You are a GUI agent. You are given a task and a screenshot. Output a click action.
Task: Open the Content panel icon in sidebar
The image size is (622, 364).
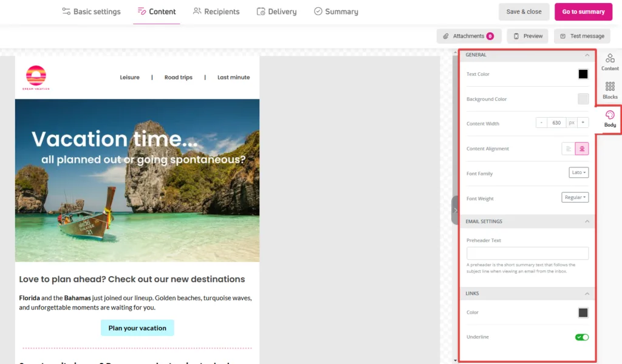click(610, 62)
